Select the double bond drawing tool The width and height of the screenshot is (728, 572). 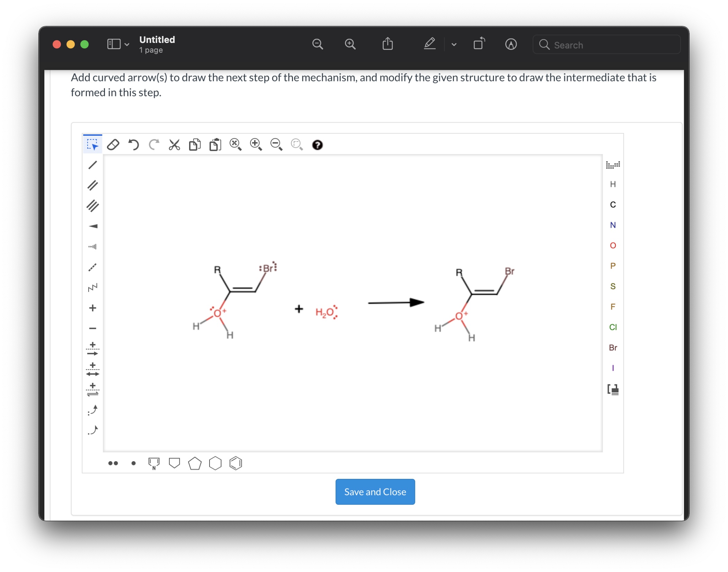tap(92, 186)
